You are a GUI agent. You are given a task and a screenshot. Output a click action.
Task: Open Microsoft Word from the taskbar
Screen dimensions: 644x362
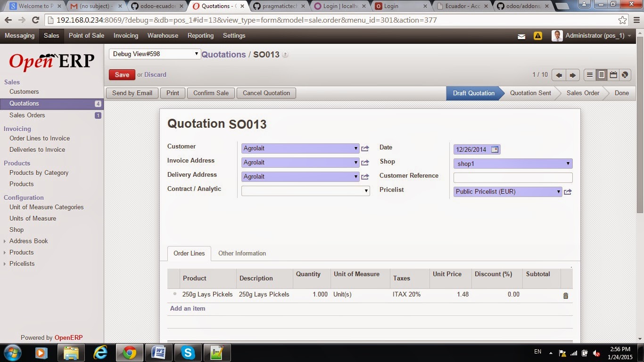[x=159, y=353]
